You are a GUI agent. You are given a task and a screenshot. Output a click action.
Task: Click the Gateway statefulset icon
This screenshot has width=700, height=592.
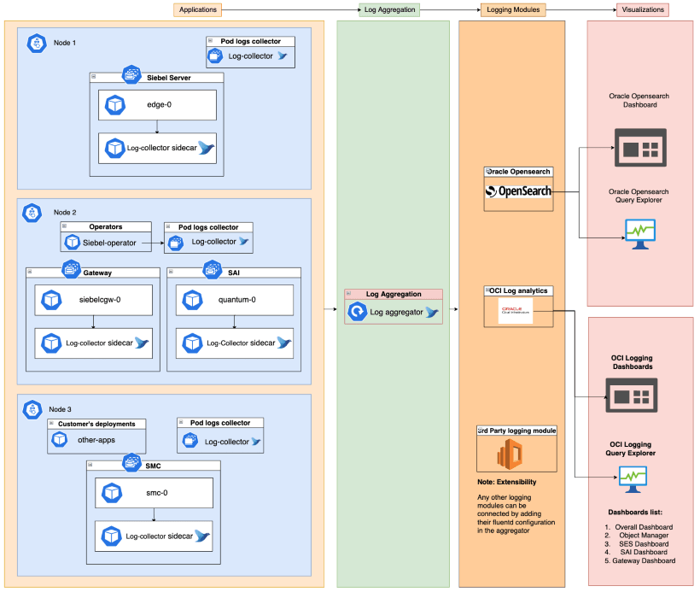click(x=71, y=269)
